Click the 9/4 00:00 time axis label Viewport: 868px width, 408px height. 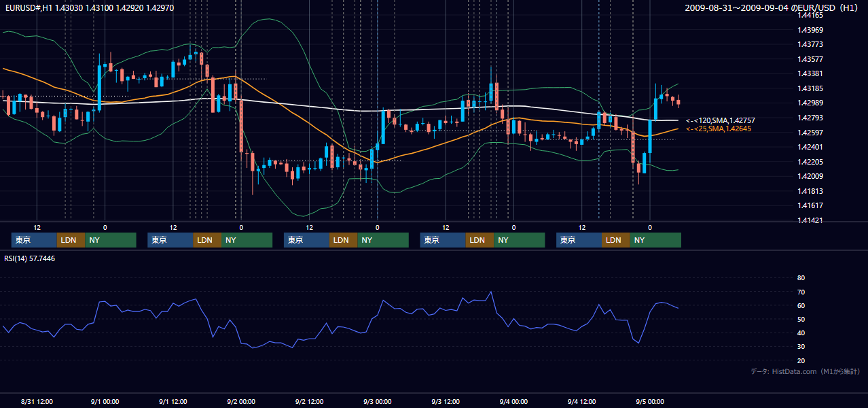click(513, 402)
